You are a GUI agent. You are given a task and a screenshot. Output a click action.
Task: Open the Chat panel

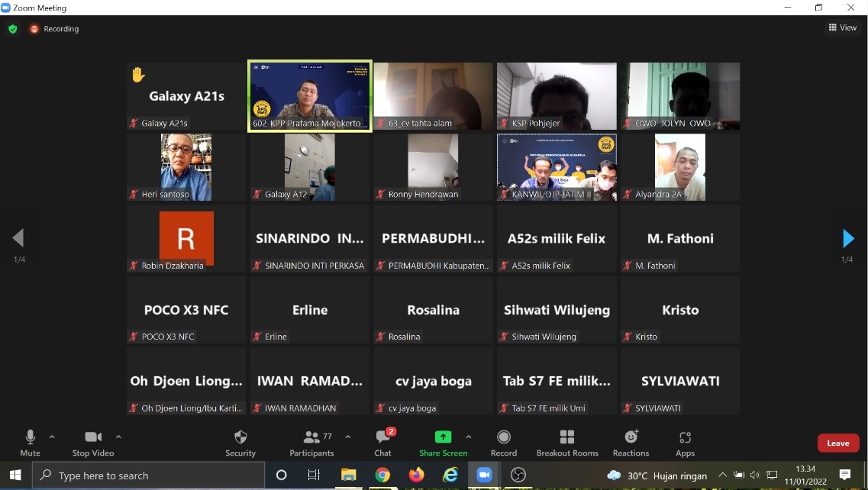(x=383, y=437)
